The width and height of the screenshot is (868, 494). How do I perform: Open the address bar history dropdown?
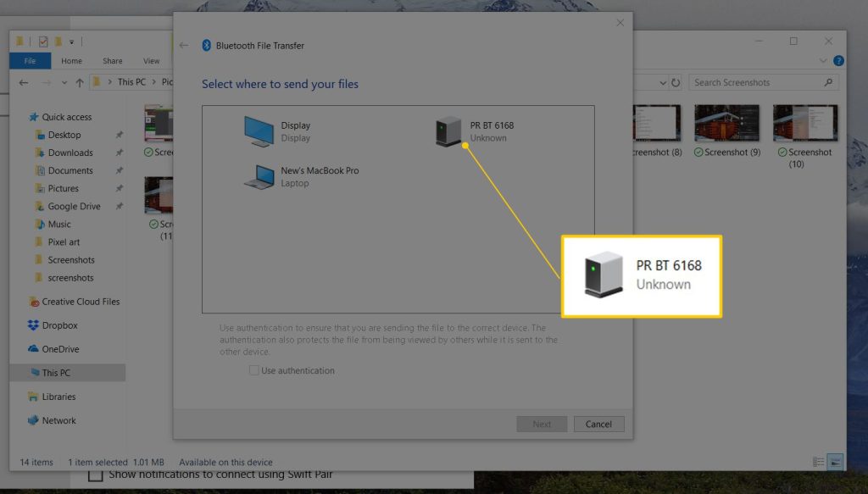[662, 83]
